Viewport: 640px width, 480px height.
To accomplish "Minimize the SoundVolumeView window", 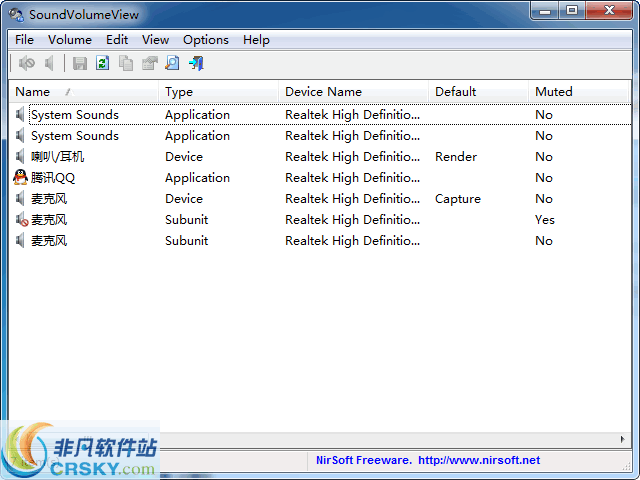I will tap(544, 11).
